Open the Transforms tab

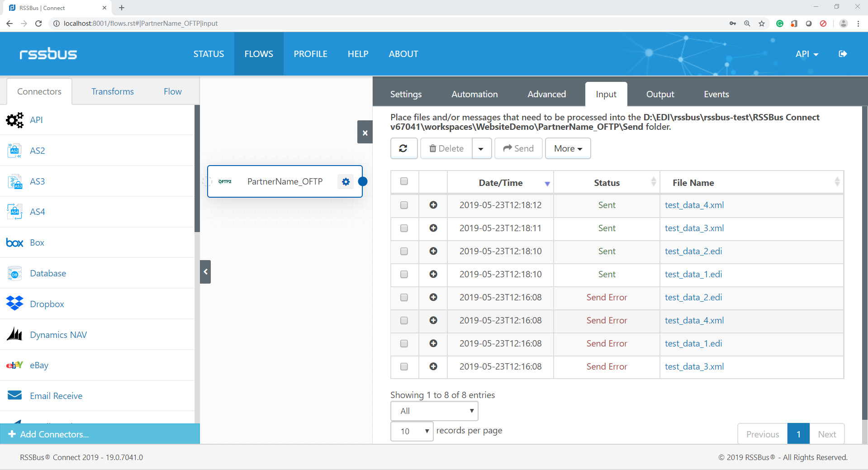[x=112, y=91]
